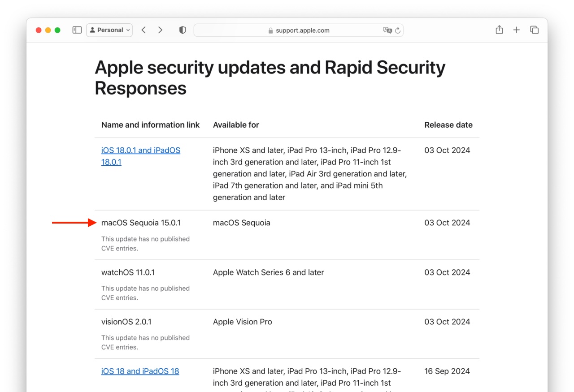Screen dimensions: 574x392
Task: Click 03 Oct 2024 in watchOS row
Action: 447,272
